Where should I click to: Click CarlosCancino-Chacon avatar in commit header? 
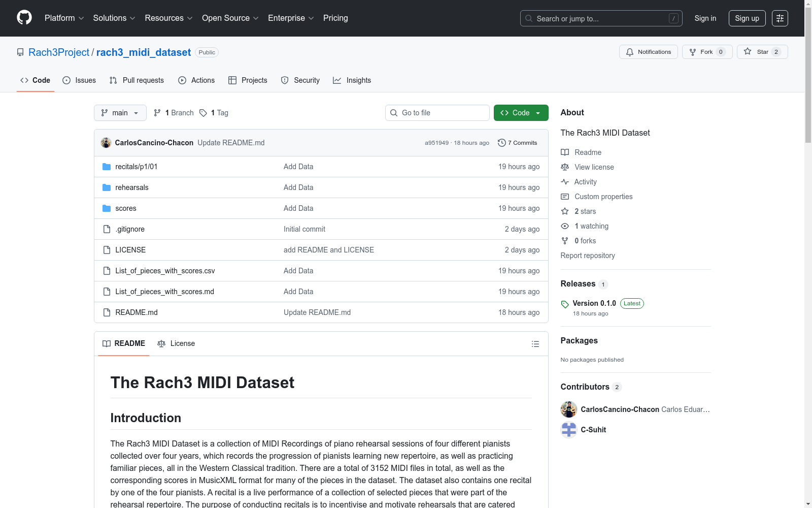click(x=106, y=143)
